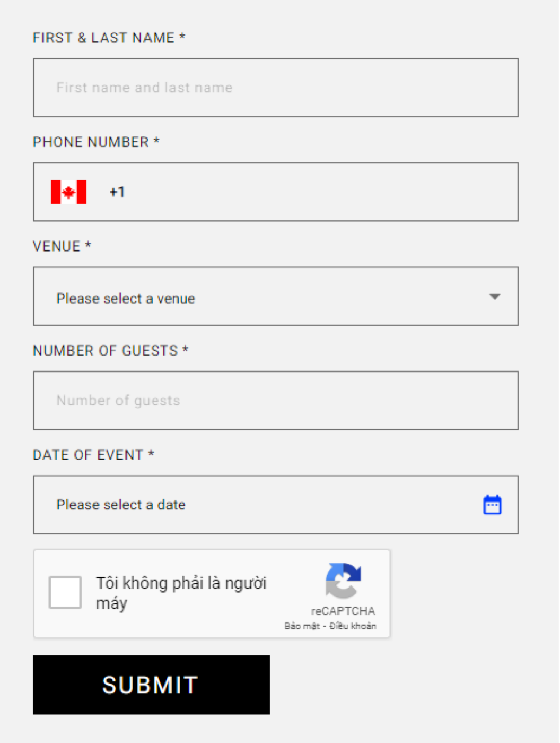Open the 'Điều khoản' terms link
This screenshot has height=743, width=560.
pyautogui.click(x=353, y=626)
